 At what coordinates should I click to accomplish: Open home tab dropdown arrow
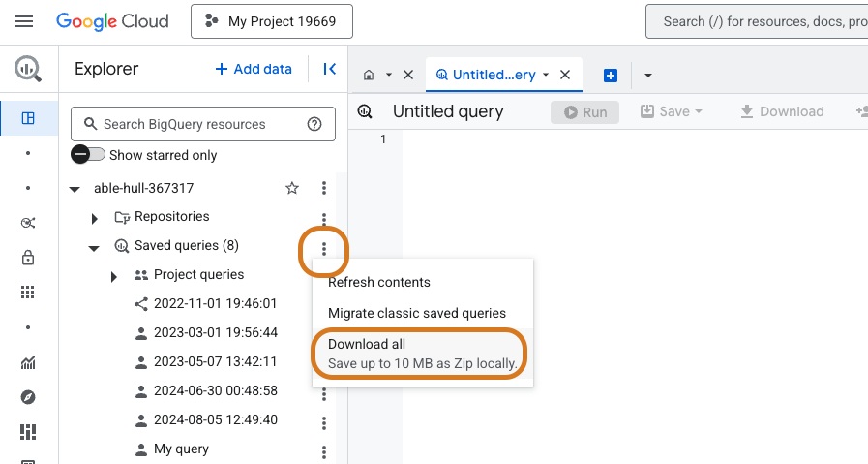(389, 75)
